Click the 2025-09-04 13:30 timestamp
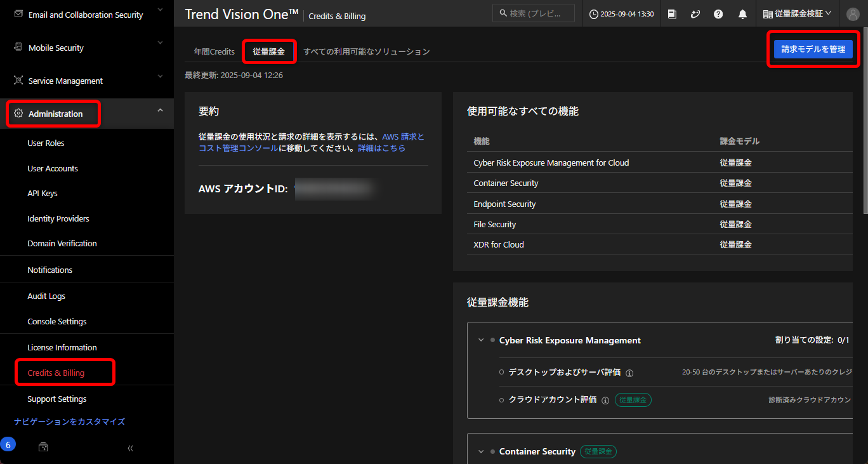This screenshot has width=868, height=464. 627,14
